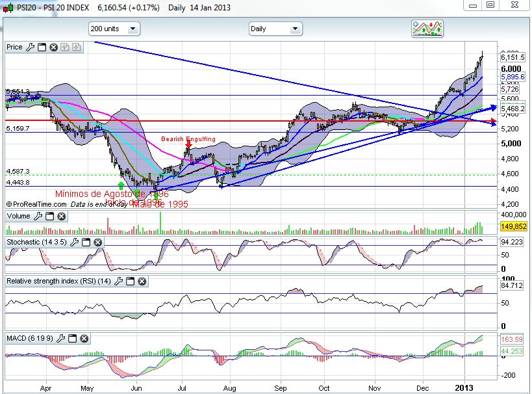Click the Sep label on time axis

[x=280, y=388]
